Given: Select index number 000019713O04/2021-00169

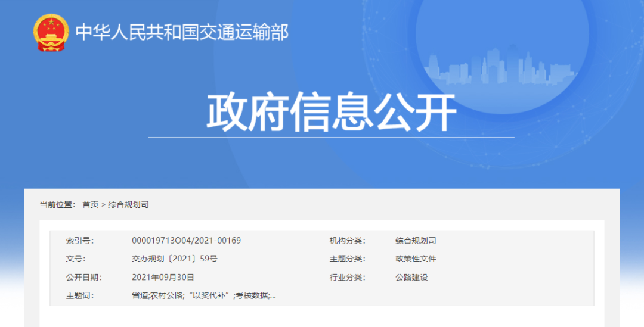Looking at the screenshot, I should click(x=186, y=241).
